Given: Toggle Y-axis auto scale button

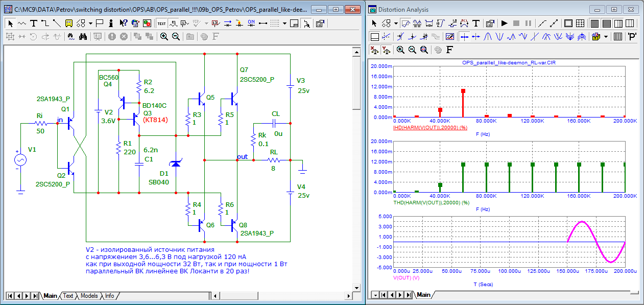Looking at the screenshot, I should (387, 50).
